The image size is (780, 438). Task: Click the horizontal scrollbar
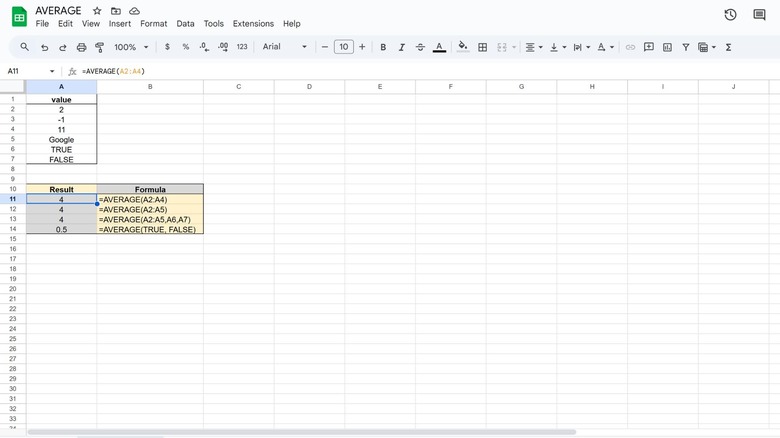[301, 432]
